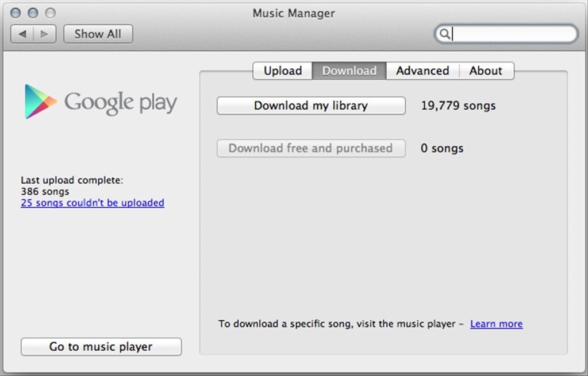The image size is (588, 376).
Task: Open the 25 songs couldn't be uploaded link
Action: tap(93, 203)
